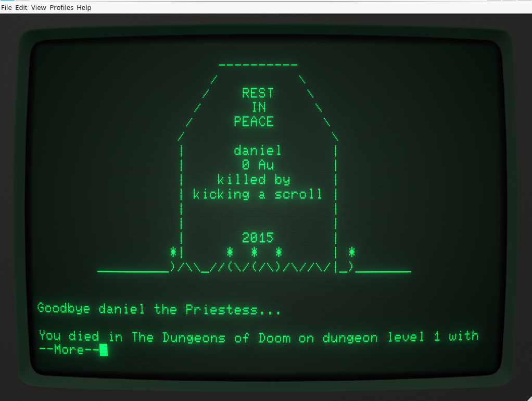The width and height of the screenshot is (532, 401).
Task: Click 'REST' on the tombstone
Action: click(258, 93)
